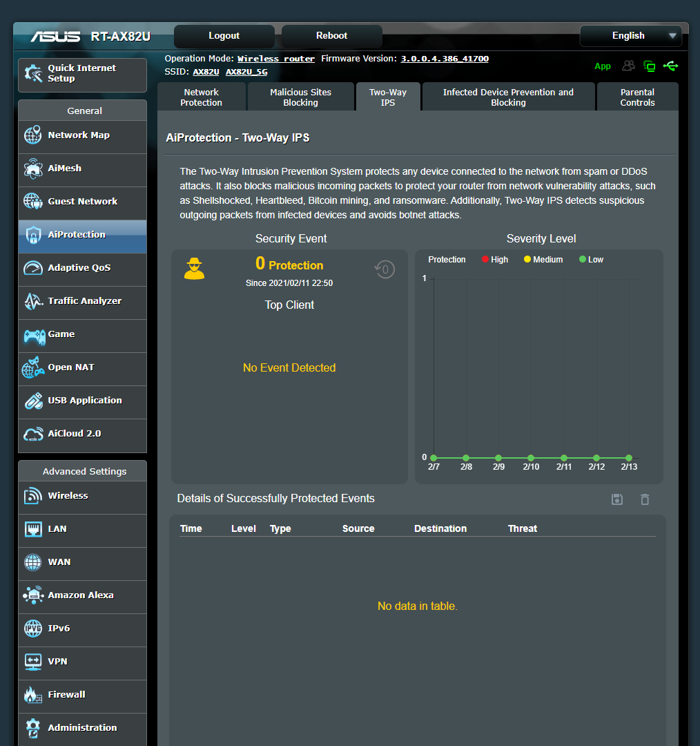
Task: Click the Network Map globe icon
Action: click(x=33, y=135)
